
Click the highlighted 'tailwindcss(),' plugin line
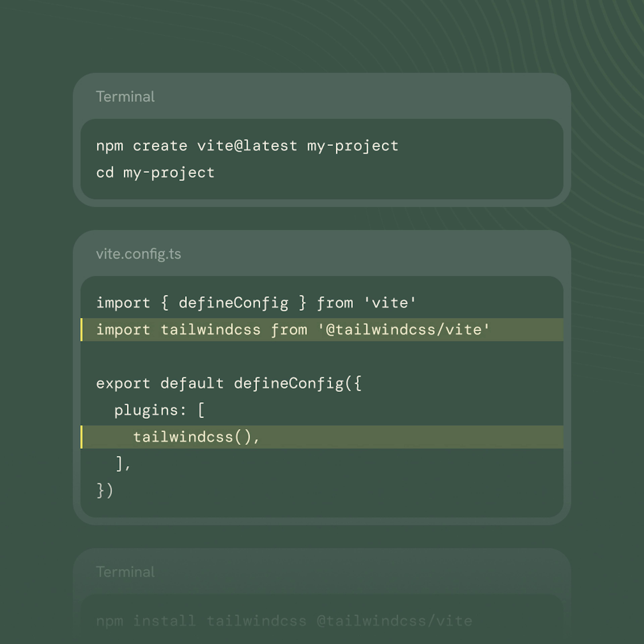tap(196, 437)
